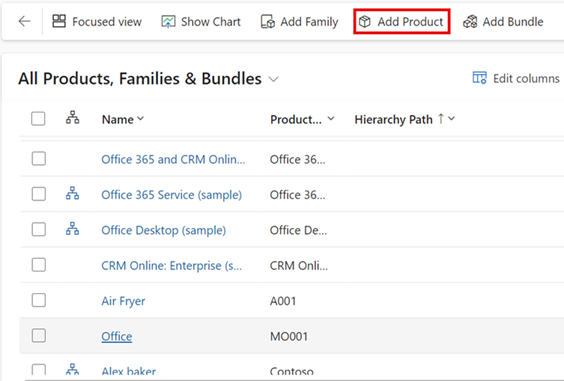
Task: Open Office Desktop (sample) link
Action: 164,230
